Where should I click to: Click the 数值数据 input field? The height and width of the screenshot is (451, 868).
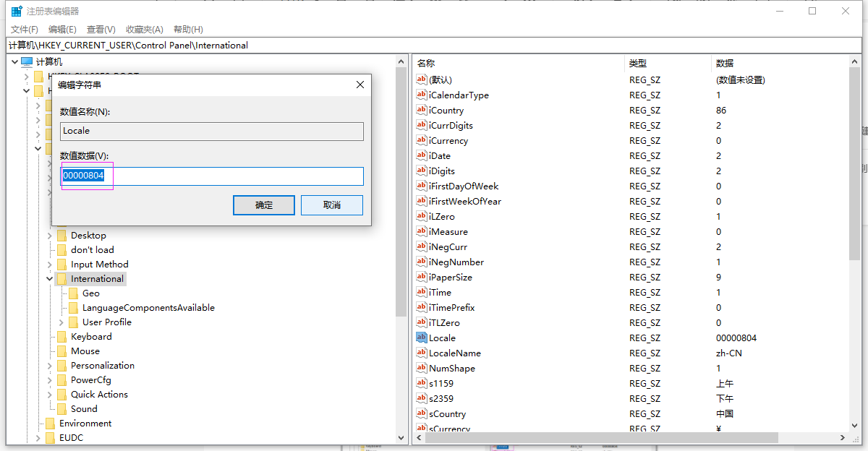[212, 176]
